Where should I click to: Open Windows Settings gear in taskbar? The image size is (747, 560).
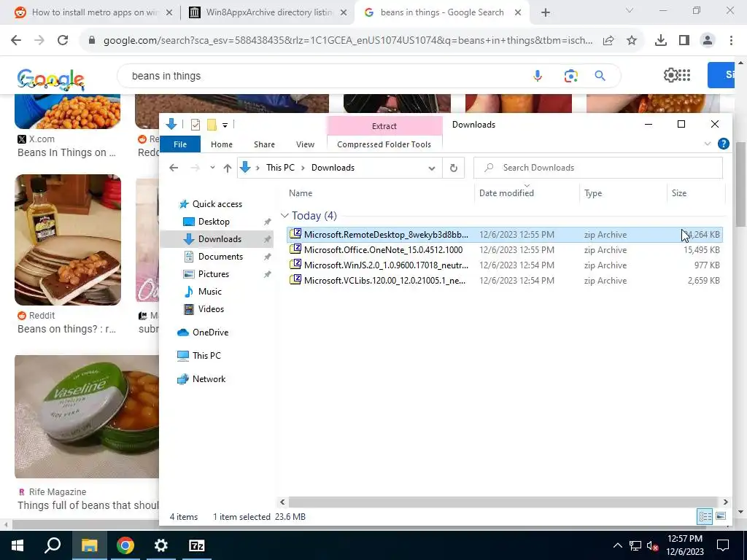pyautogui.click(x=161, y=545)
